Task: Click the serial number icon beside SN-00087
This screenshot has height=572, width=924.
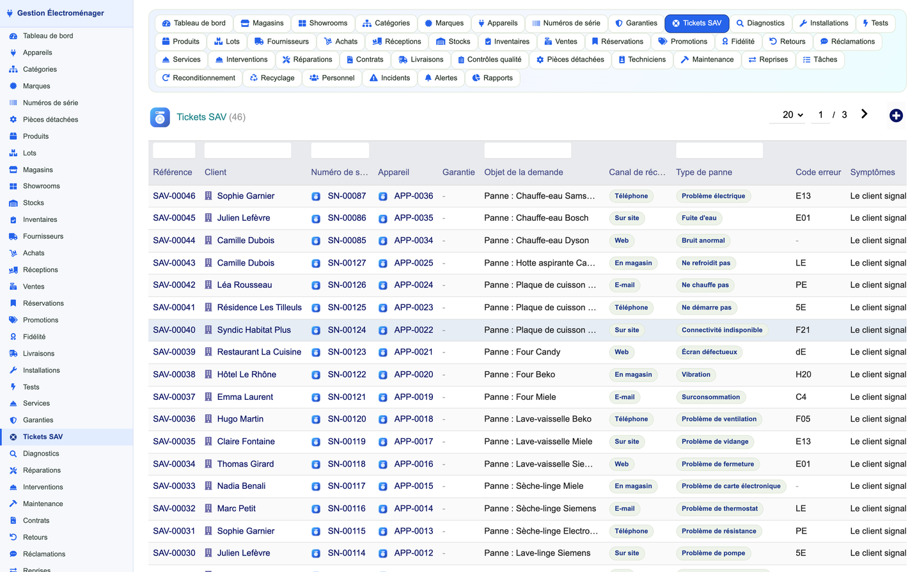Action: 316,196
